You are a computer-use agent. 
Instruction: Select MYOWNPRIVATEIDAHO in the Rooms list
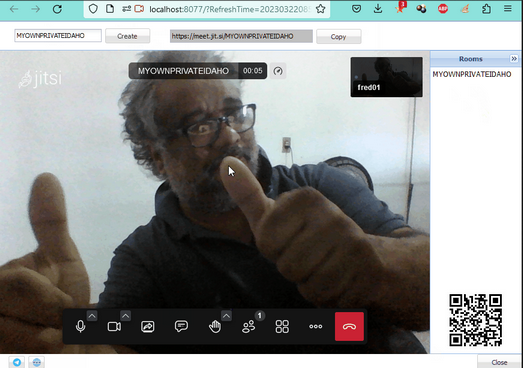coord(472,74)
